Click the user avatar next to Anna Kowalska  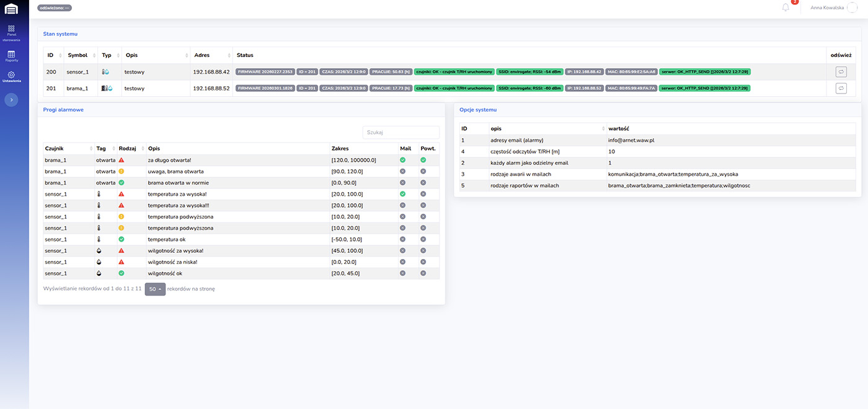point(852,7)
